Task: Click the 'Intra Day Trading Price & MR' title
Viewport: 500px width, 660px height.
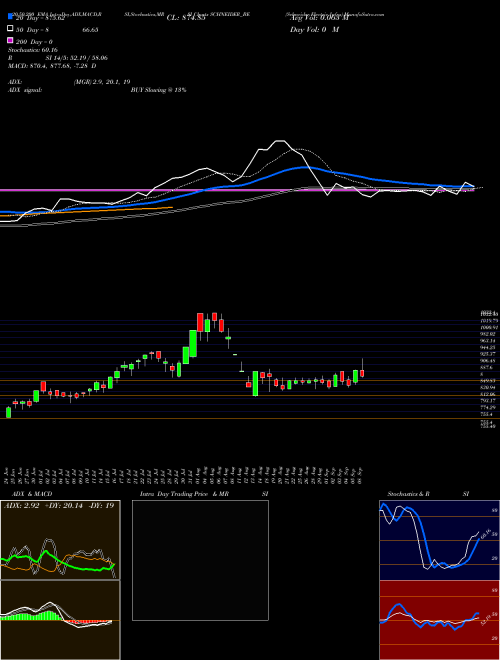Action: click(x=184, y=494)
